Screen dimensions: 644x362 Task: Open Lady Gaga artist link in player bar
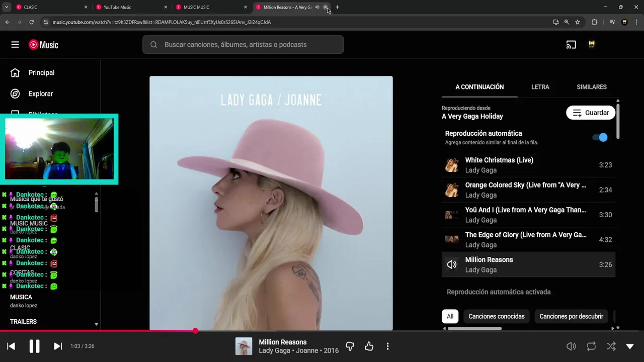tap(274, 350)
